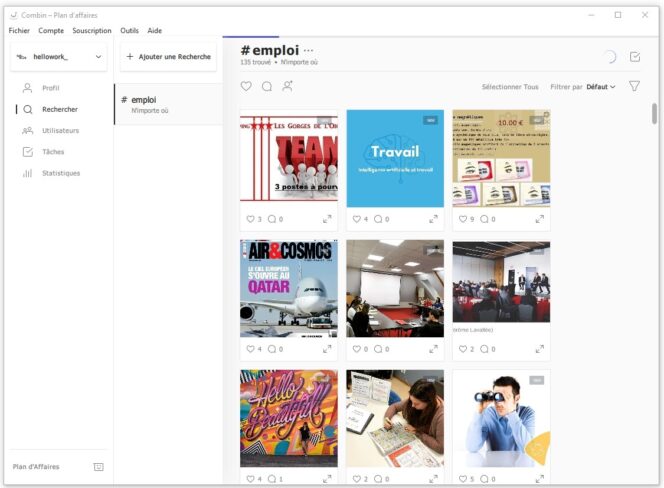Image resolution: width=664 pixels, height=488 pixels.
Task: Click the Plan d'Affaires feedback icon
Action: pos(98,467)
